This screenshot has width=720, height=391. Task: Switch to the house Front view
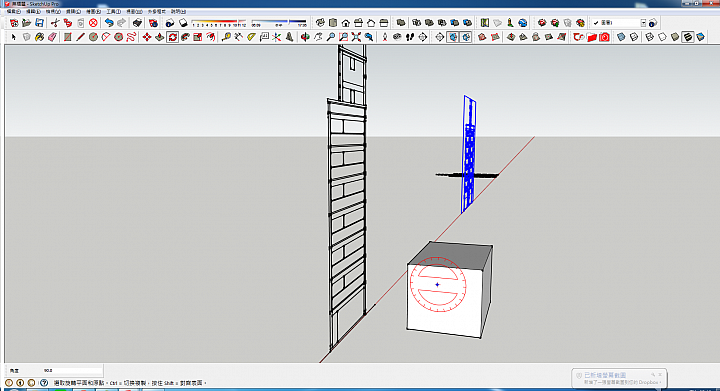tap(345, 22)
